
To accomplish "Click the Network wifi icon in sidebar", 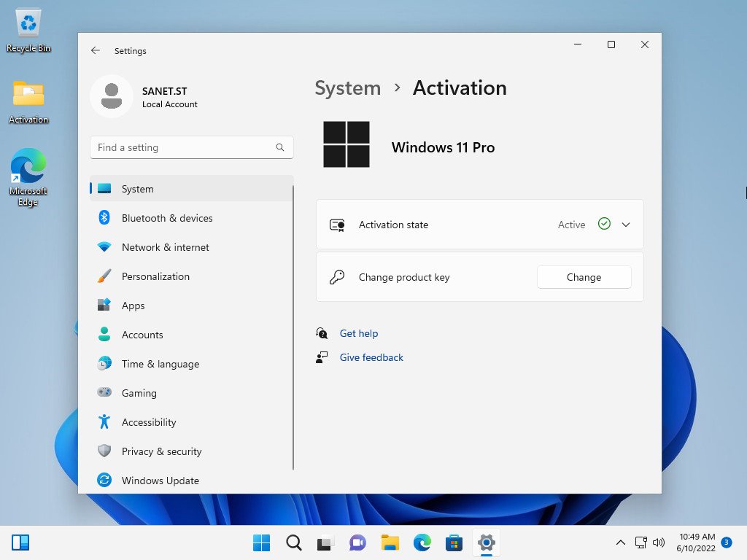I will (x=104, y=247).
